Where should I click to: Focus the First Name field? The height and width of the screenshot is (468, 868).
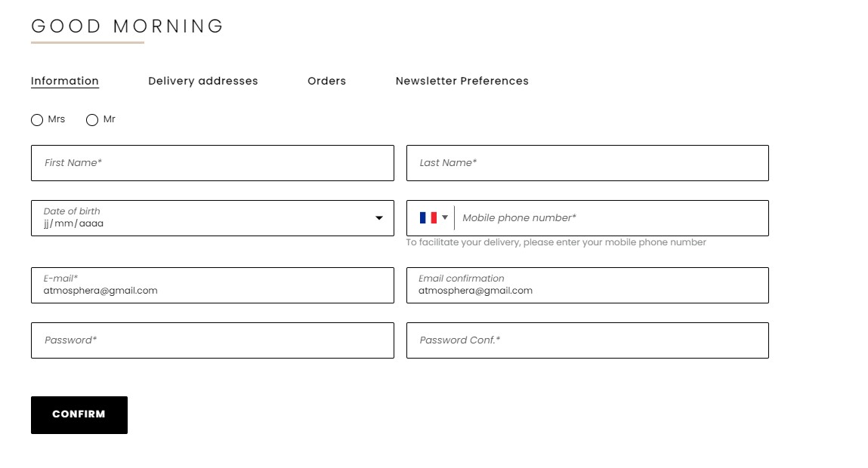[212, 163]
